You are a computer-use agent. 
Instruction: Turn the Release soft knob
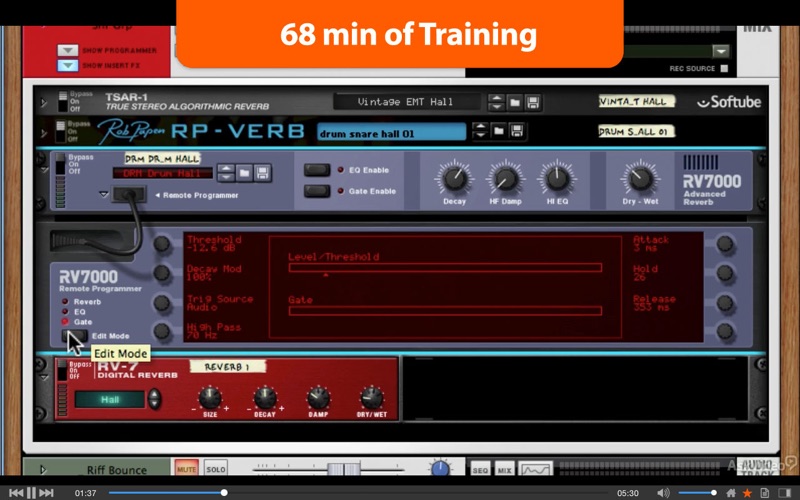tap(724, 303)
